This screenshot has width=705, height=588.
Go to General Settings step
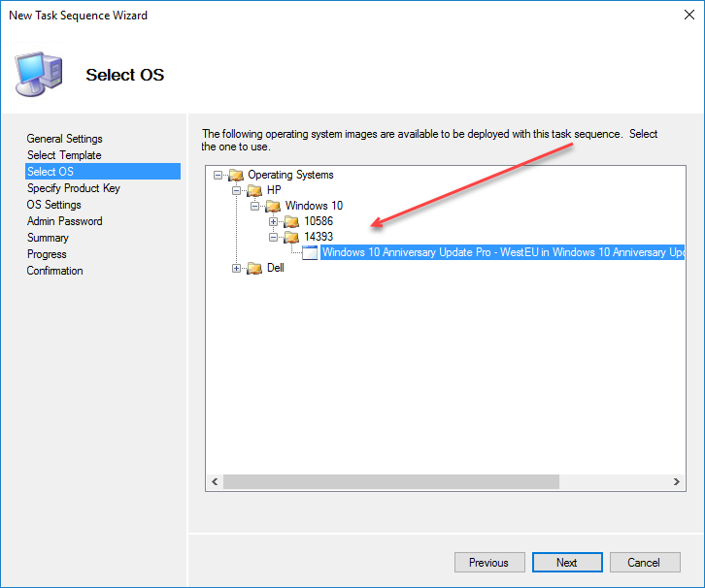pyautogui.click(x=64, y=139)
